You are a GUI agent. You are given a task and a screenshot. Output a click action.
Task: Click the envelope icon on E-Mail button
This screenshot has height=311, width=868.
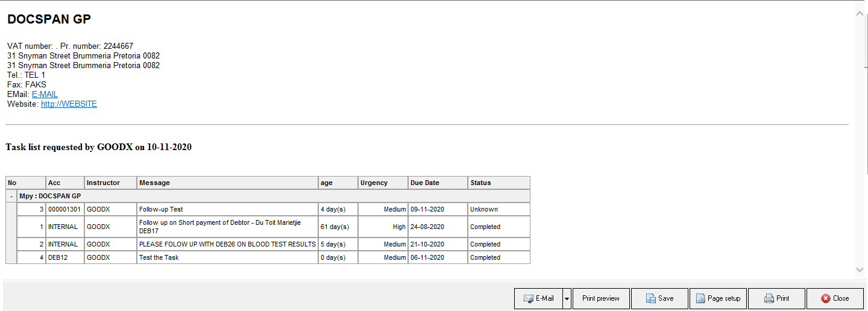coord(528,298)
